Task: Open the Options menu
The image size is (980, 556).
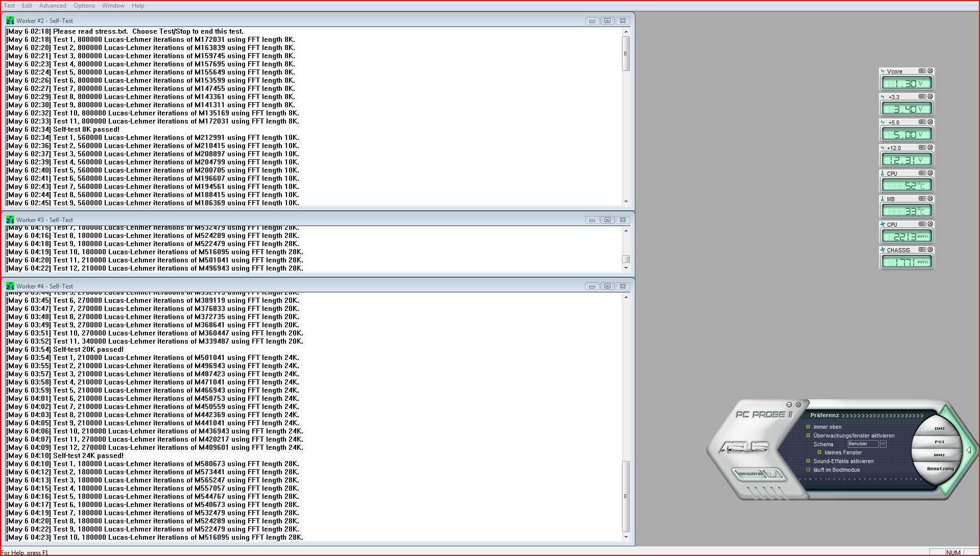Action: [x=84, y=6]
